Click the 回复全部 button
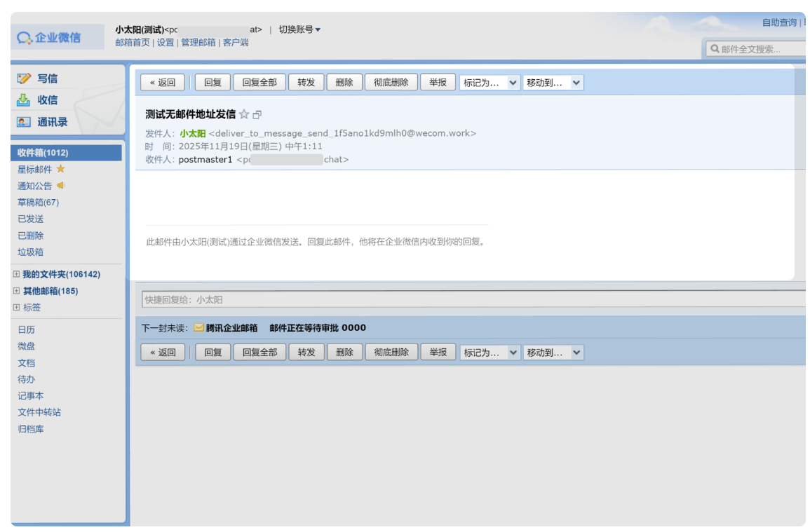Viewport: 810px width, 532px height. pos(261,82)
